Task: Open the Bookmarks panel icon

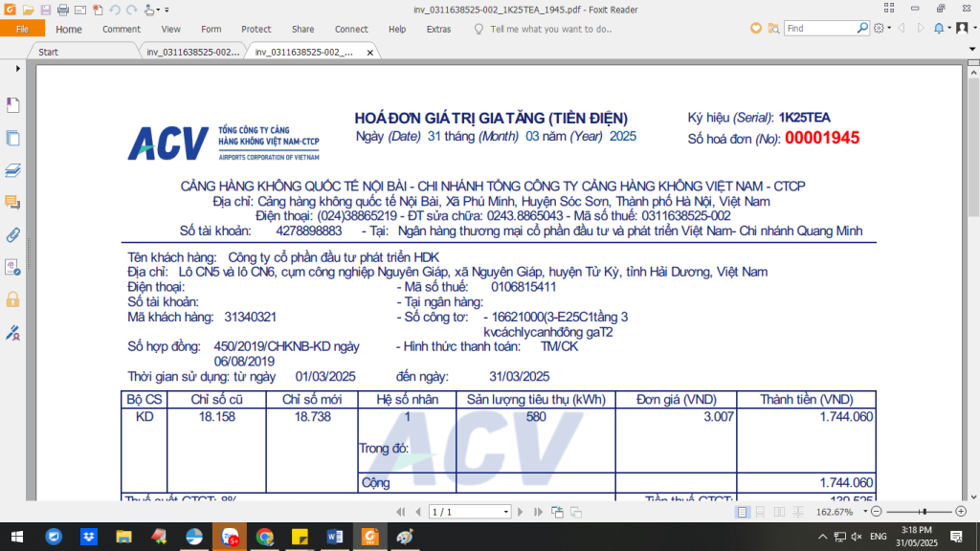Action: (x=12, y=105)
